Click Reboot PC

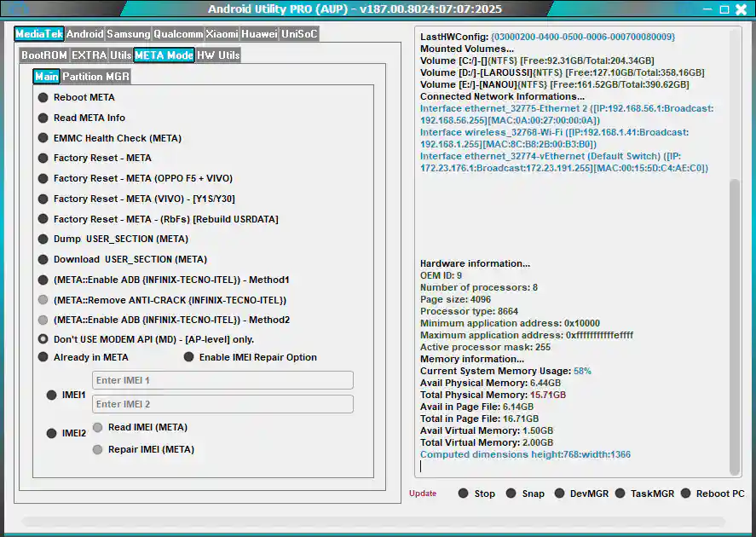coord(713,494)
